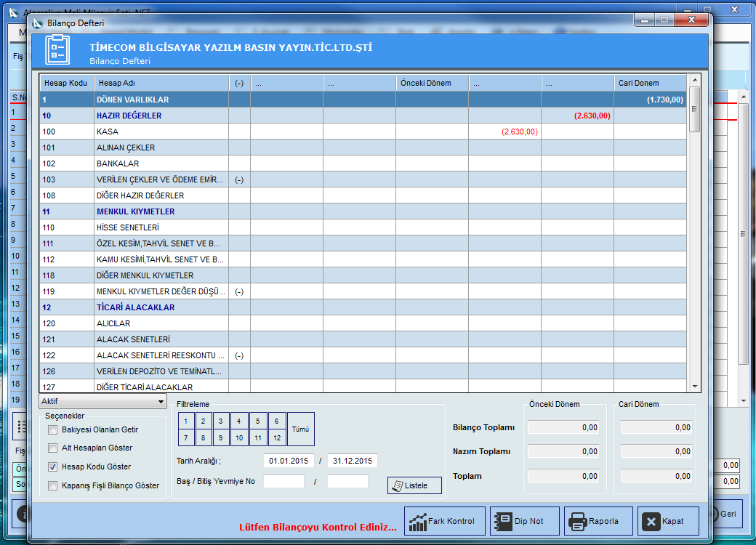Click the Bilanço Defteri title bar icon
The height and width of the screenshot is (545, 756).
coord(38,23)
